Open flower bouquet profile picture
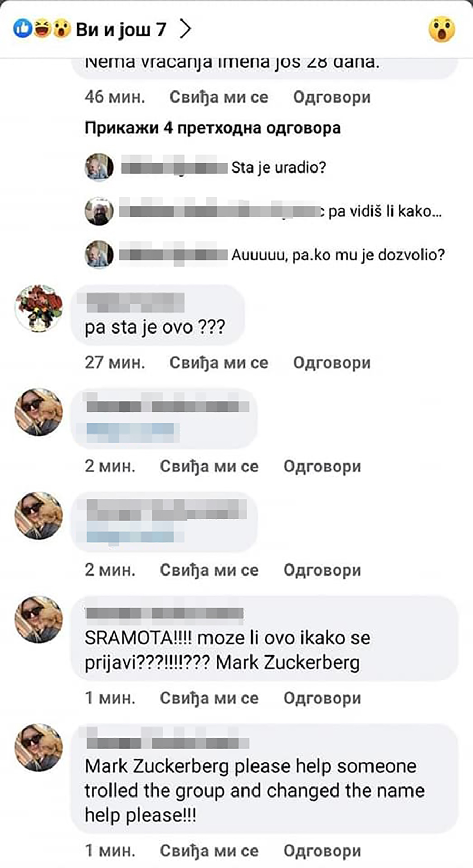The height and width of the screenshot is (868, 473). pyautogui.click(x=38, y=308)
